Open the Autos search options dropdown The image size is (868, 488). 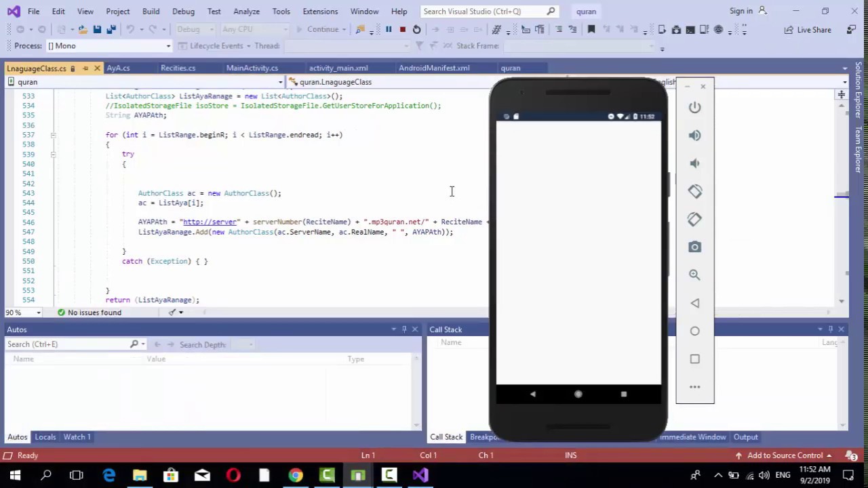[143, 344]
